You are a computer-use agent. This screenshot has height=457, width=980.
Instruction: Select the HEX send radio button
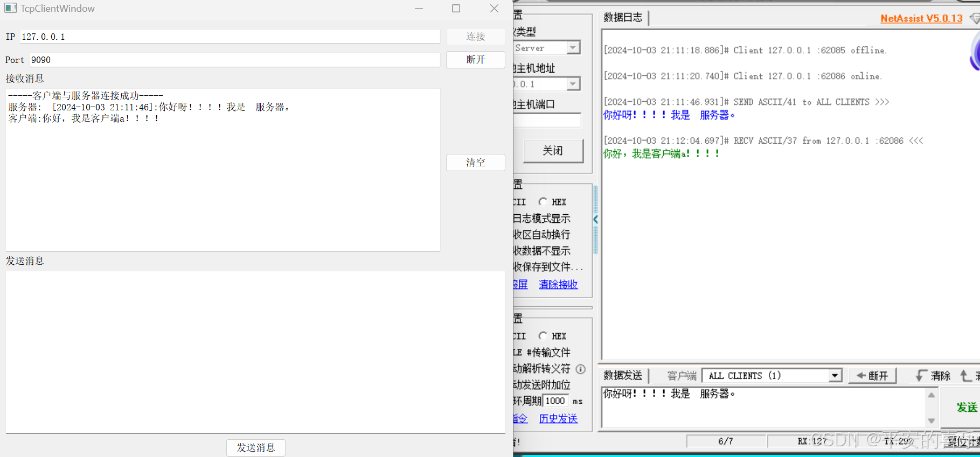point(543,336)
